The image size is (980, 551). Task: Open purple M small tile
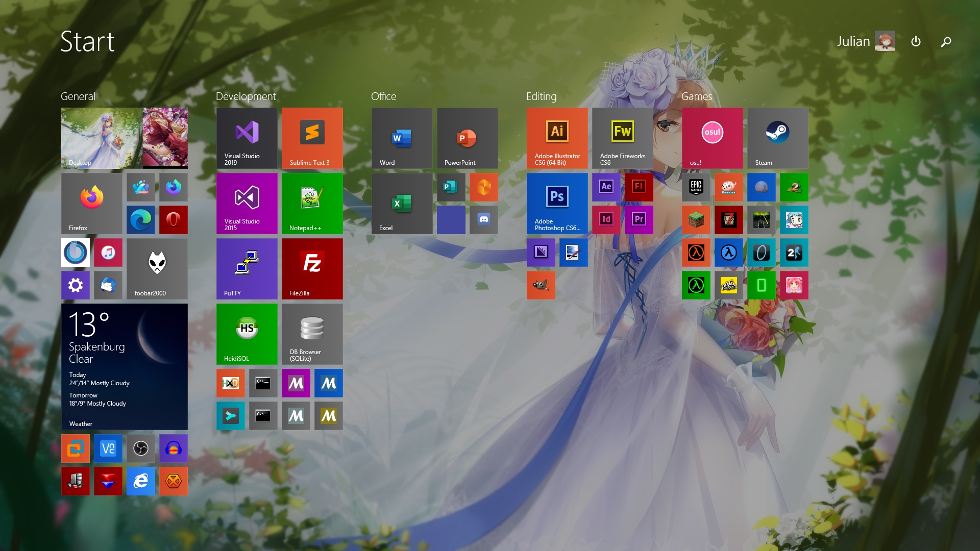[x=296, y=383]
